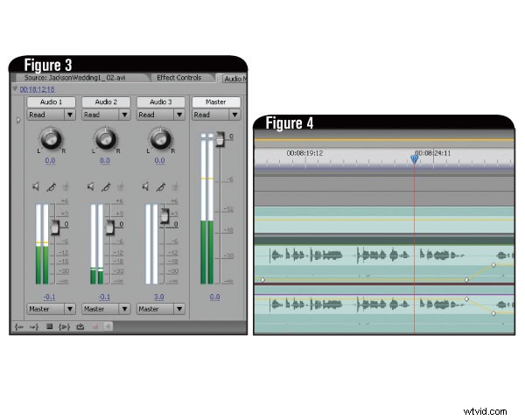Solo the Audio 2 track

click(x=106, y=186)
